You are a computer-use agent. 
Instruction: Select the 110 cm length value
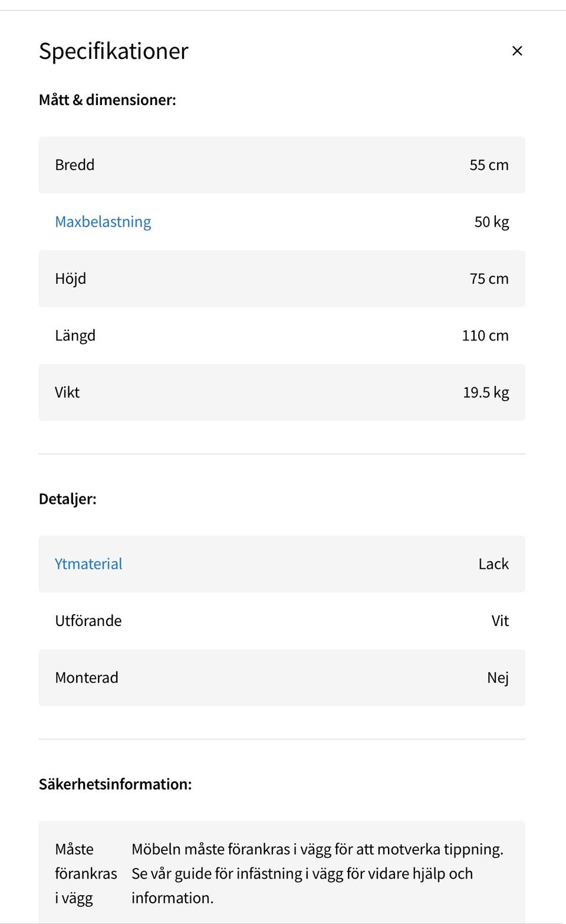[485, 336]
